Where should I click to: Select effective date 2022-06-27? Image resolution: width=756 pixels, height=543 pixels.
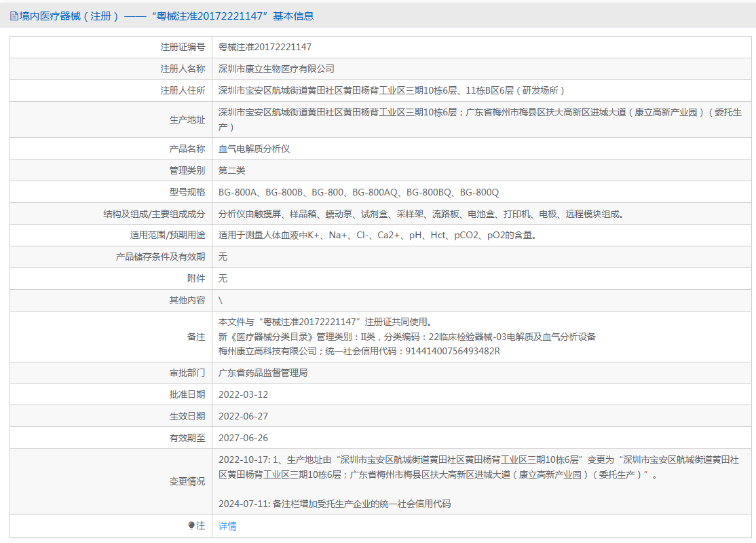(x=243, y=417)
